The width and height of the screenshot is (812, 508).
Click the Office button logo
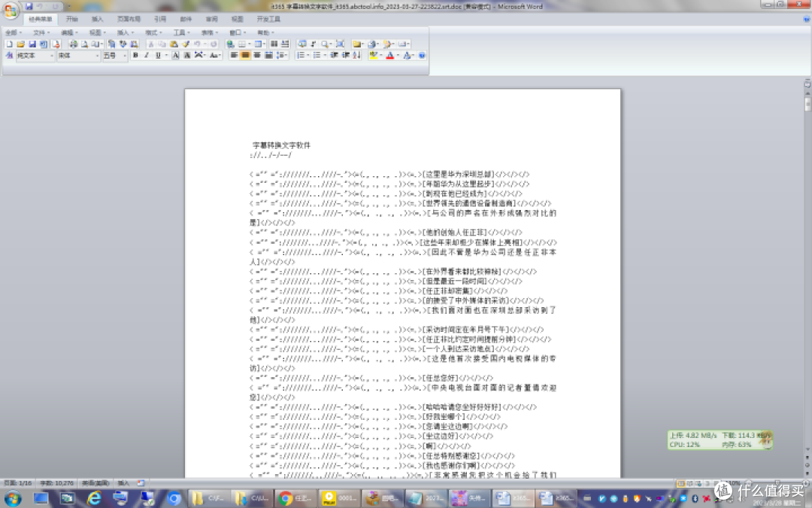point(11,8)
